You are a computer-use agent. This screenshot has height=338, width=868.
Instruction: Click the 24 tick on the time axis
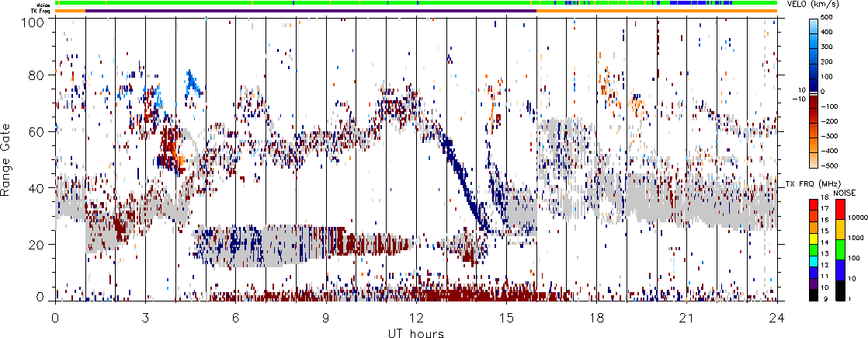(x=776, y=319)
